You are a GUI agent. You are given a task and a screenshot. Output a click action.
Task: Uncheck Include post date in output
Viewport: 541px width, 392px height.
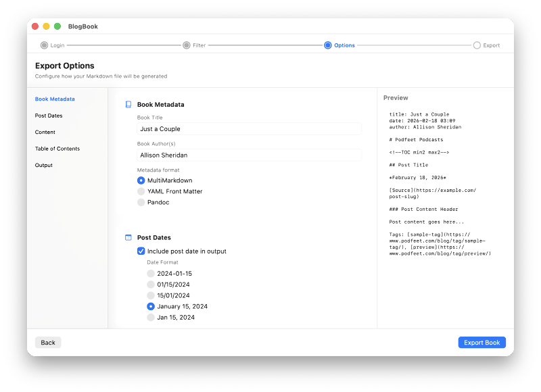tap(141, 251)
